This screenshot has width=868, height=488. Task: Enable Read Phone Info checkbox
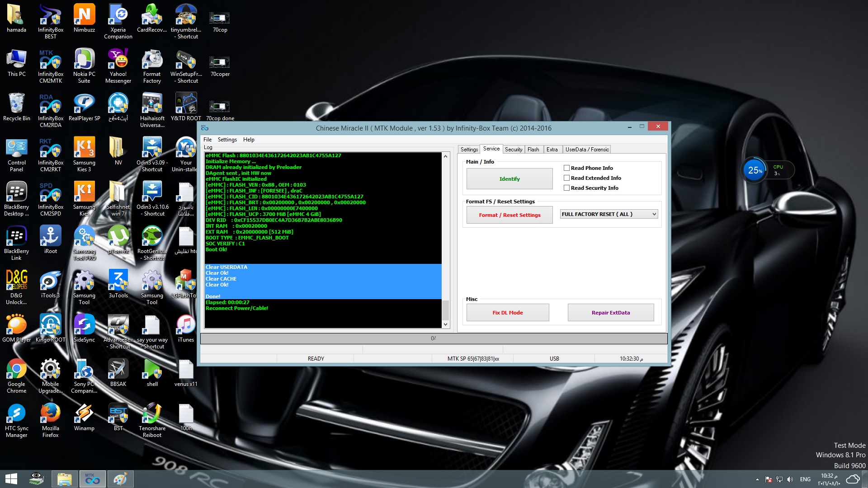click(566, 168)
